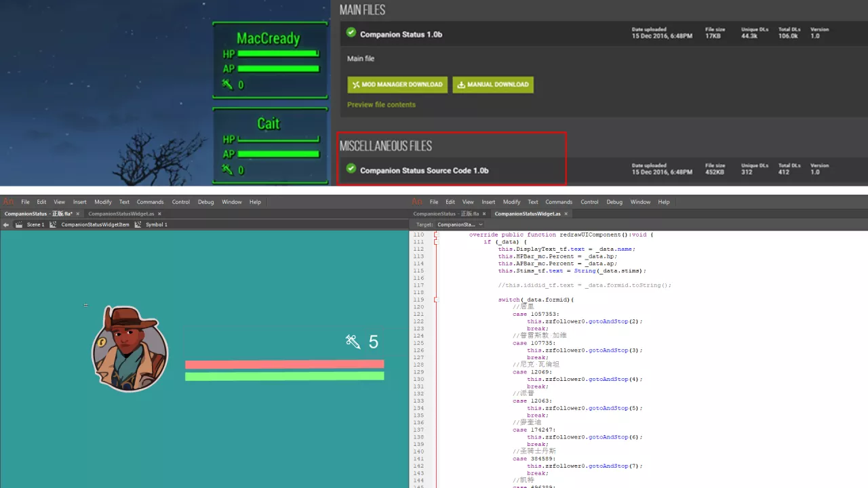This screenshot has width=868, height=488.
Task: Click Cait's stimpak icon
Action: [227, 169]
